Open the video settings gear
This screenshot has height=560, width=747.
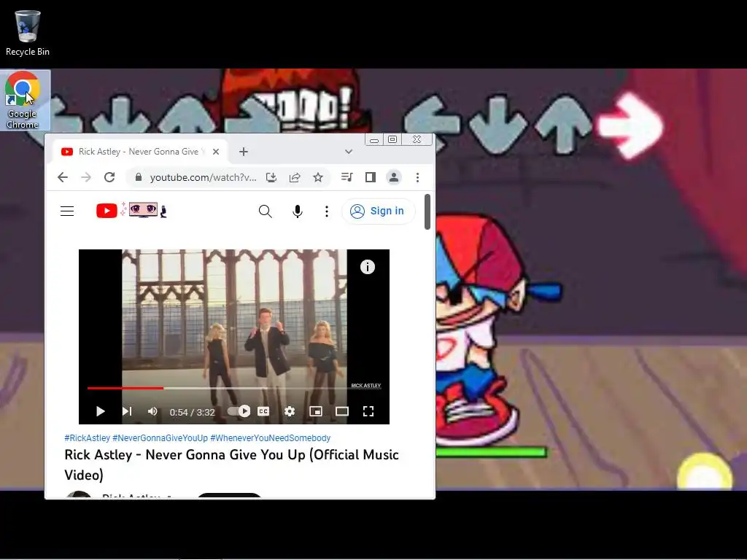coord(290,411)
